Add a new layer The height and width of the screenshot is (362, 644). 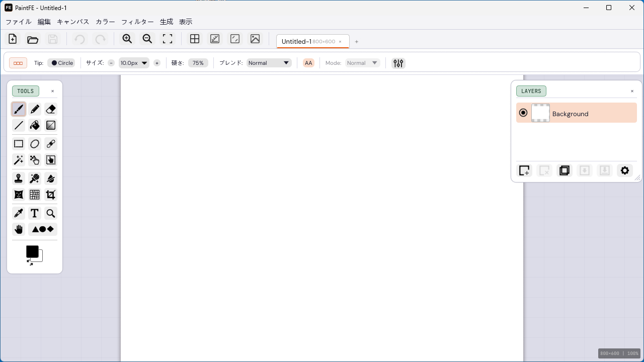tap(524, 170)
